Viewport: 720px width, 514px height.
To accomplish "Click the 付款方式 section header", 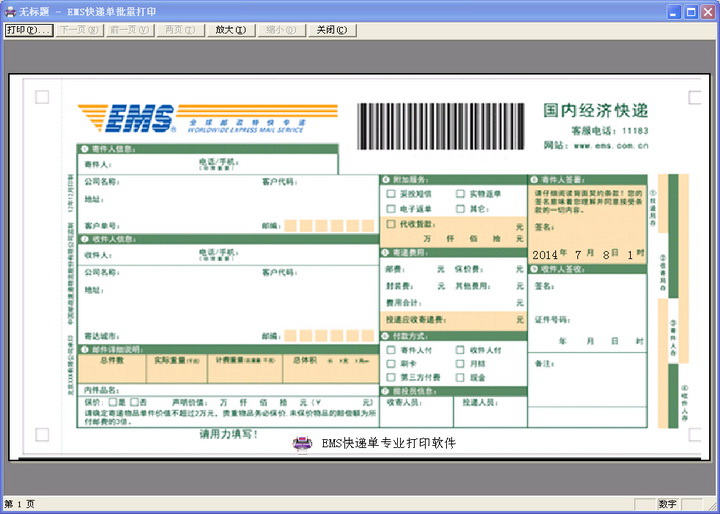I will [x=454, y=336].
